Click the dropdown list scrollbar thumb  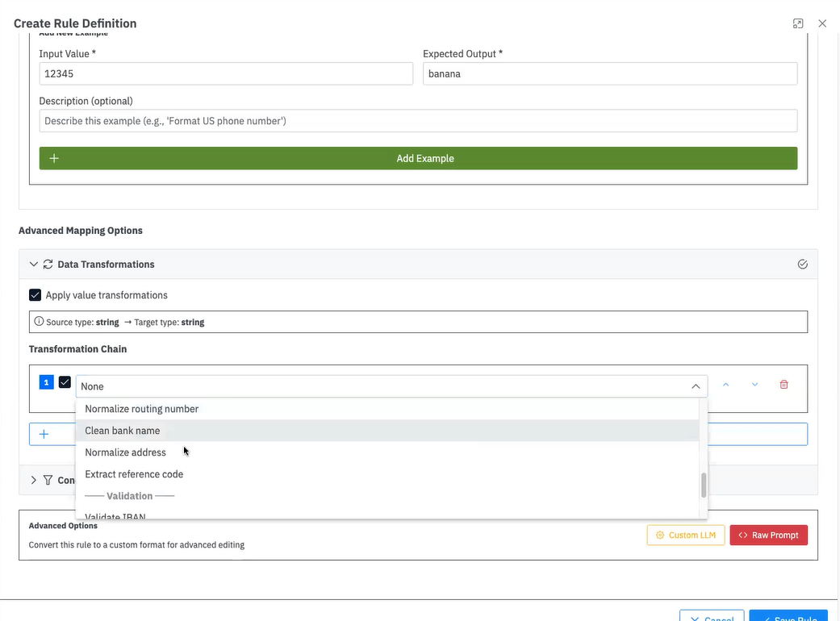(704, 485)
